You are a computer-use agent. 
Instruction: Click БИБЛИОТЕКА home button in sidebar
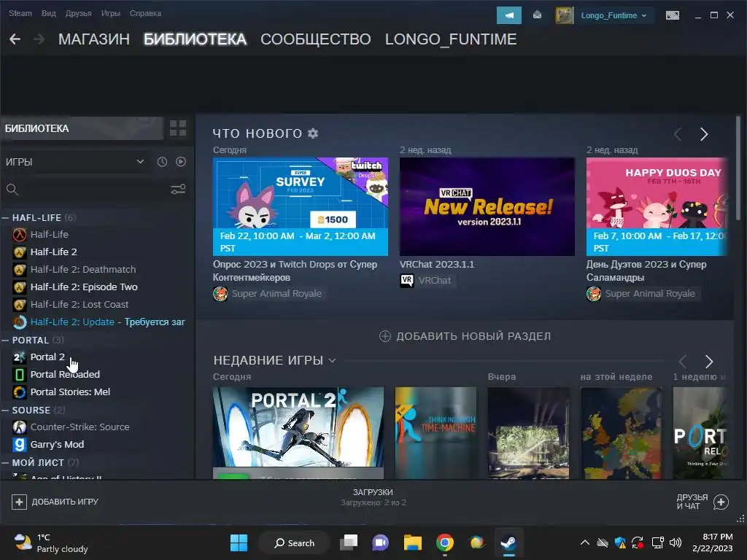(x=82, y=128)
